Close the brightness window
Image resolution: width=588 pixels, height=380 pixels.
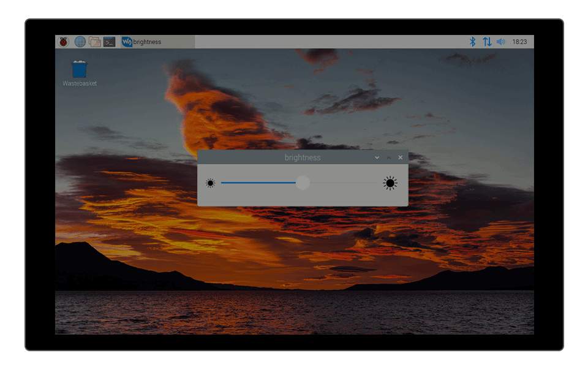[401, 158]
